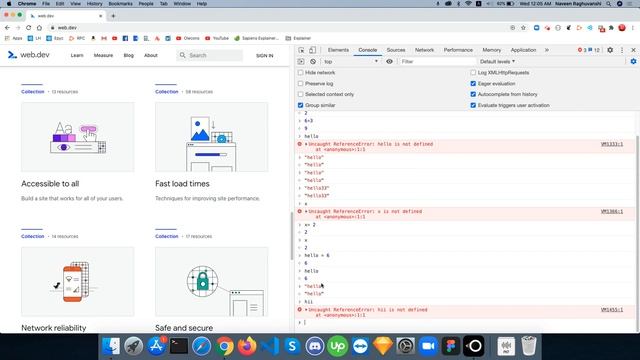Open the Bookmarks menu in the menu bar
Viewport: 640px width, 360px height.
[120, 4]
